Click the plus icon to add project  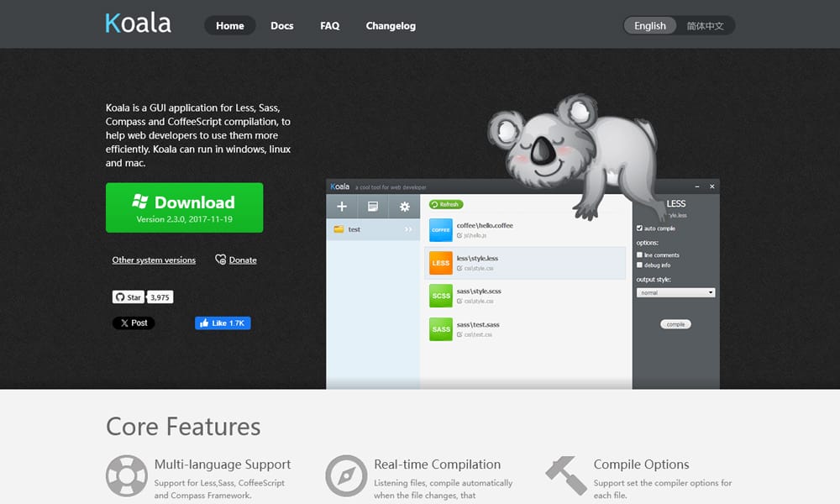[342, 207]
